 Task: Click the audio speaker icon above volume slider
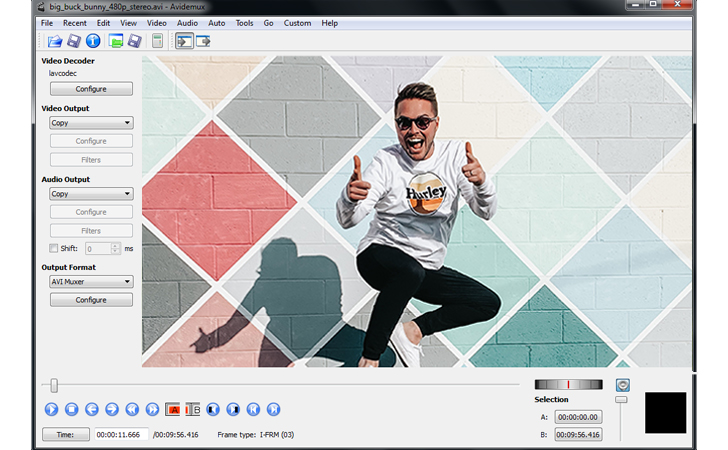coord(623,385)
